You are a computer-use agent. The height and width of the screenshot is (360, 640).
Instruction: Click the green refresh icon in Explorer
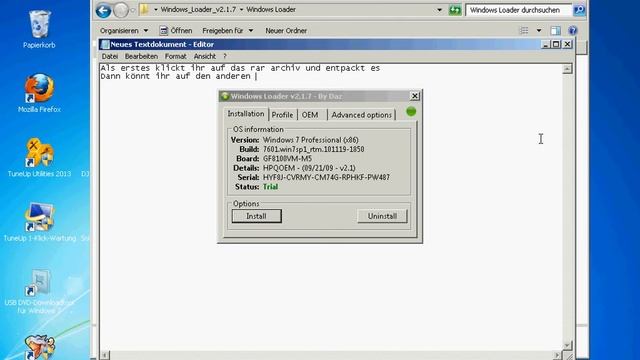coord(455,10)
